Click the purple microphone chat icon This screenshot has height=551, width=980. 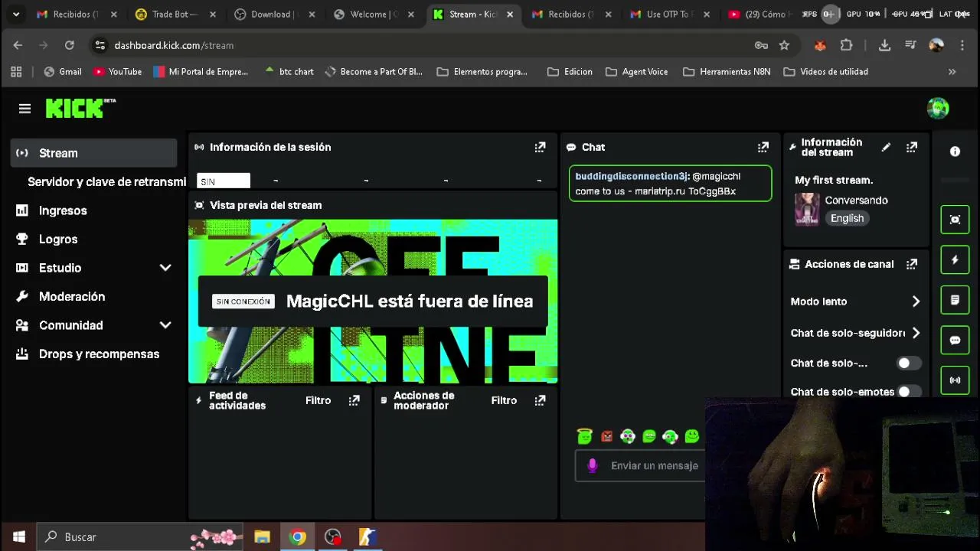[x=592, y=465]
